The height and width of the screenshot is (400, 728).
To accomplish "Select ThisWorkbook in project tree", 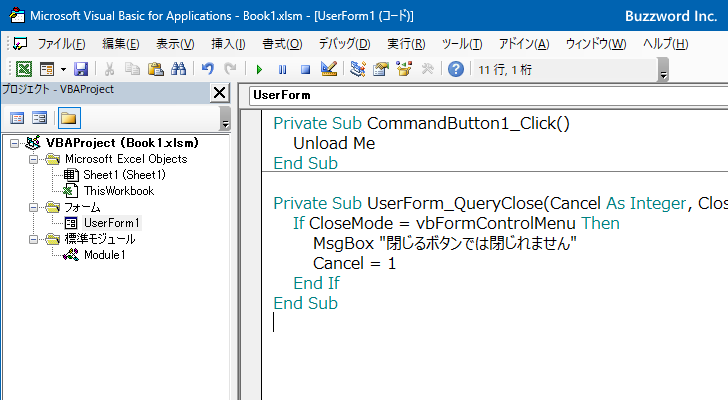I will [x=119, y=191].
